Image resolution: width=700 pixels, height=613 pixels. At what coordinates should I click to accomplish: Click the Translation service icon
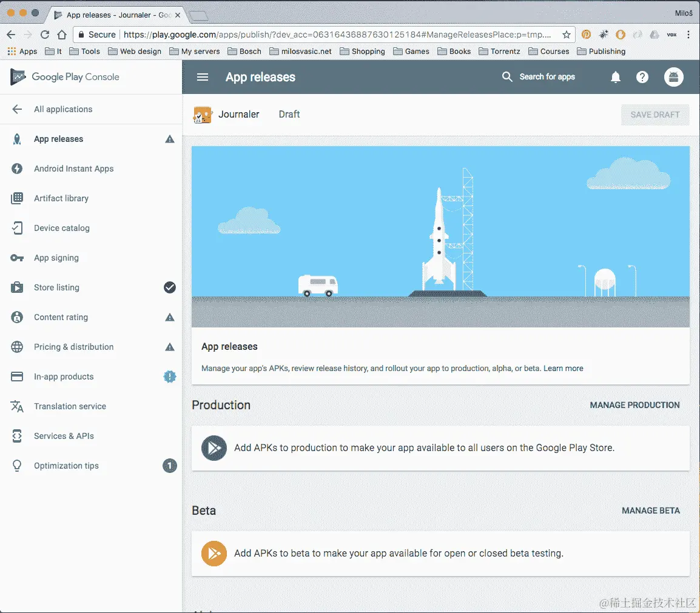click(x=17, y=406)
